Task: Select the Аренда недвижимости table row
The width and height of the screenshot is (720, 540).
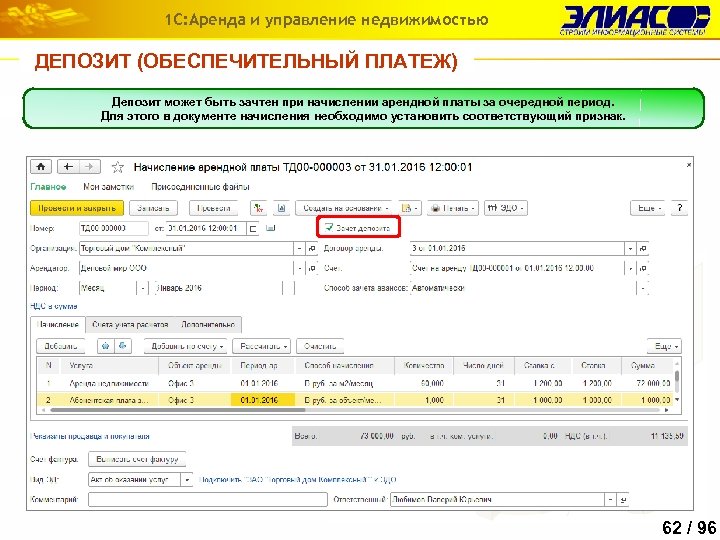Action: [x=354, y=383]
